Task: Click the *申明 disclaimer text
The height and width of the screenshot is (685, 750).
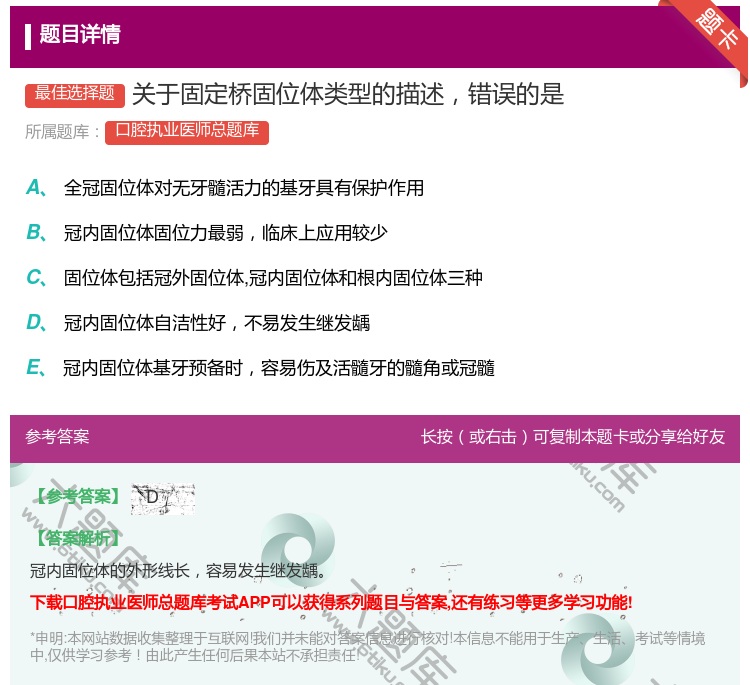Action: pos(367,646)
